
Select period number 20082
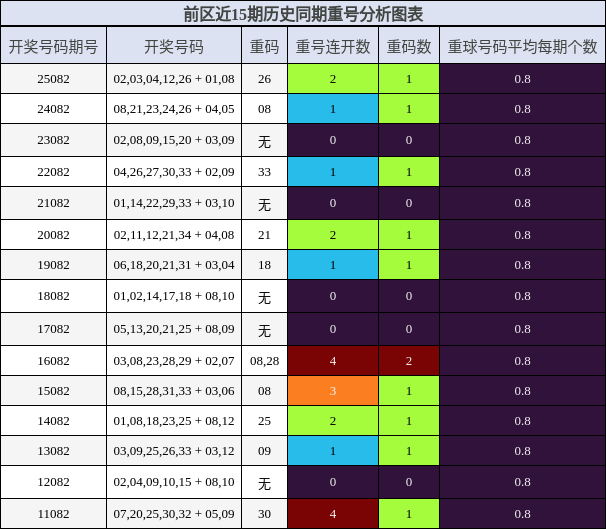(x=53, y=235)
